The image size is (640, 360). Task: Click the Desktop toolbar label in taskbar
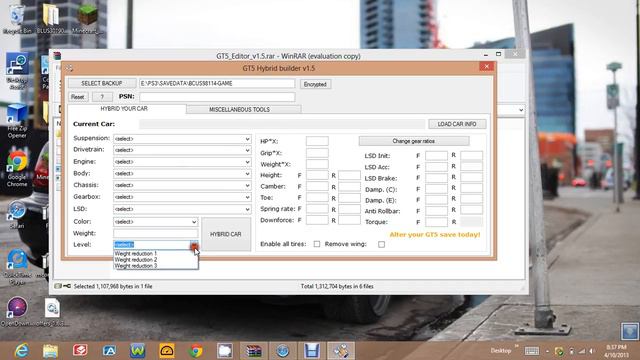500,351
